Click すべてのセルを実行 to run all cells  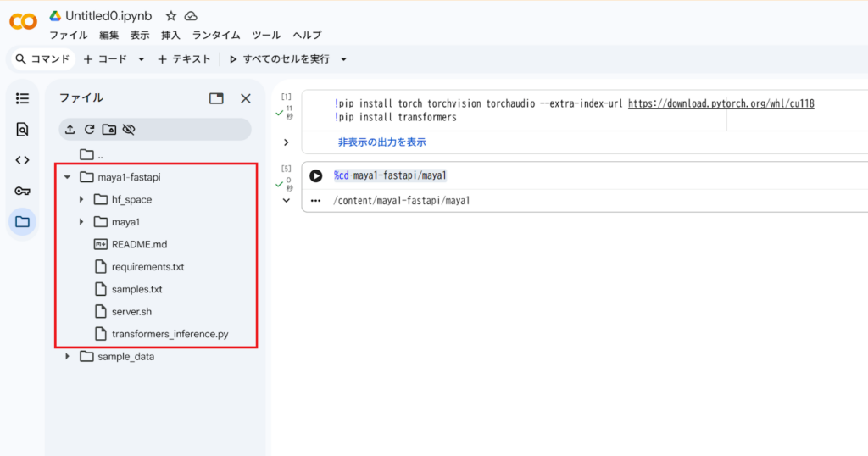[280, 59]
